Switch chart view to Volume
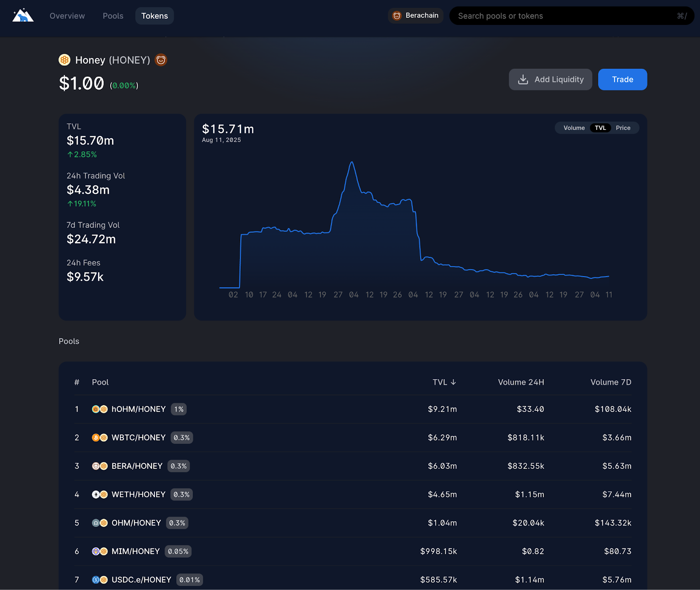The height and width of the screenshot is (590, 700). [573, 128]
